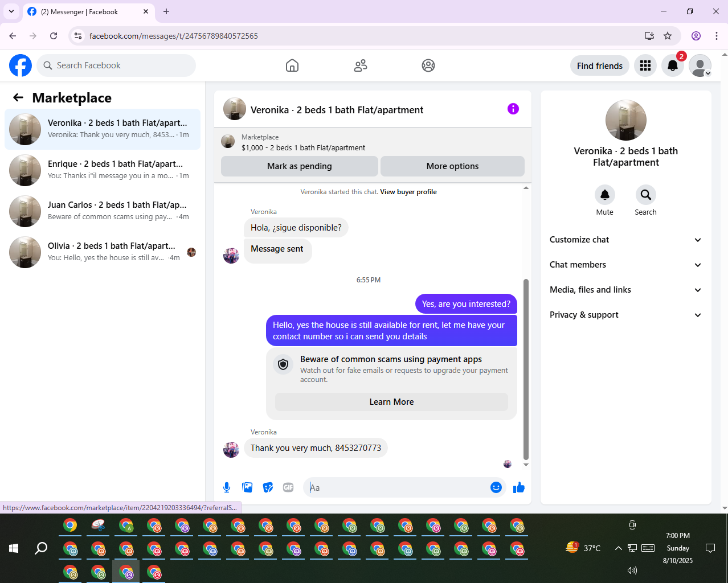Open Windows taskbar search
The height and width of the screenshot is (583, 728).
41,548
